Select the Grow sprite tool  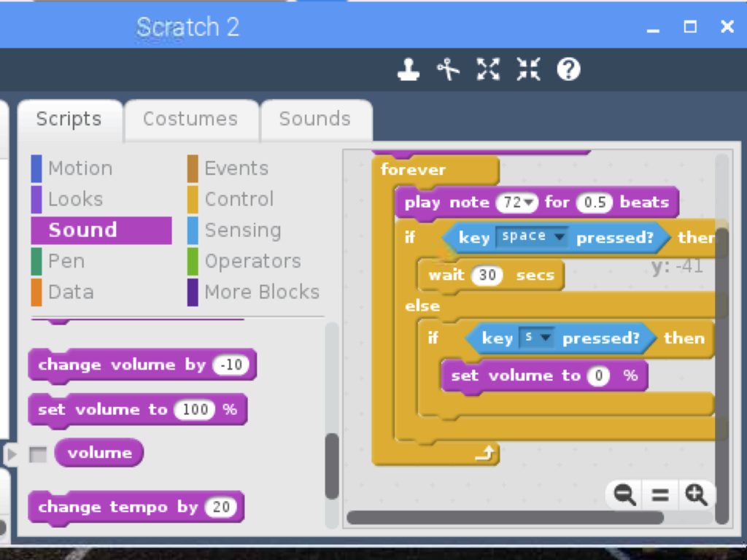point(488,69)
